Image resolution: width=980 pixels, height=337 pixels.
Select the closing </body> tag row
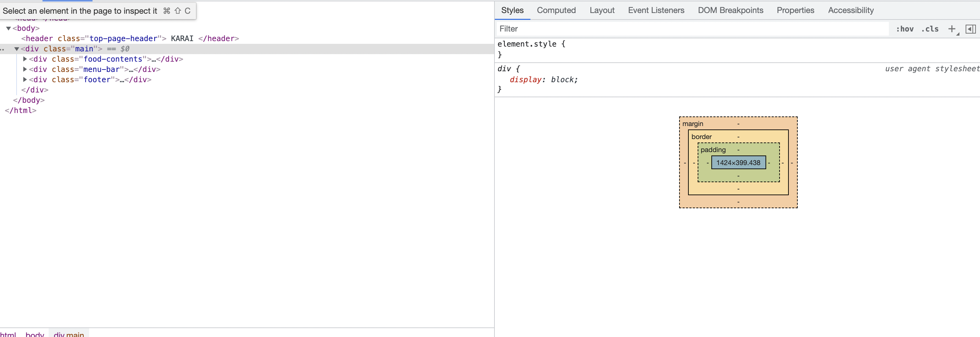pos(29,100)
